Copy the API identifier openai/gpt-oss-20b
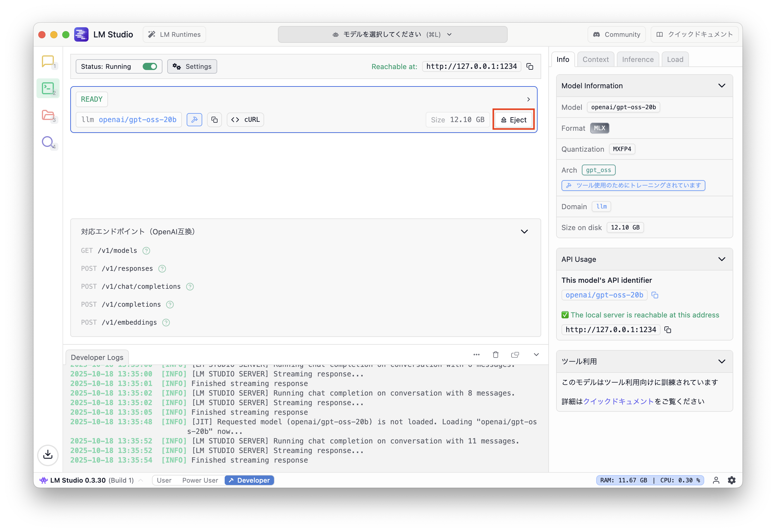Image resolution: width=776 pixels, height=532 pixels. point(655,295)
